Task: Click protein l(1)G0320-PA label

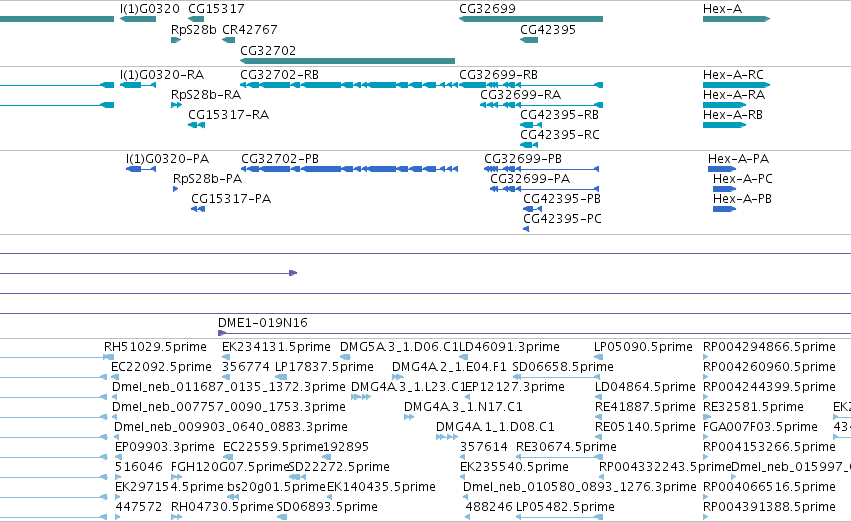Action: (168, 158)
